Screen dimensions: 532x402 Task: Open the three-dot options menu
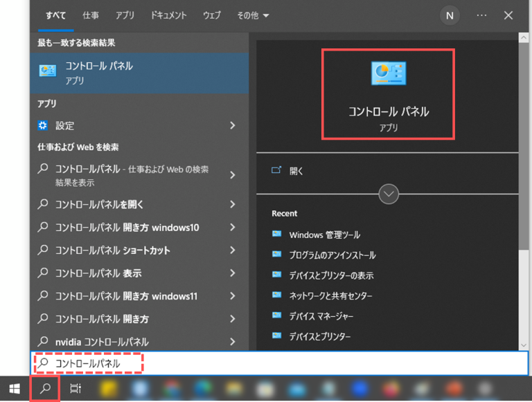point(481,16)
